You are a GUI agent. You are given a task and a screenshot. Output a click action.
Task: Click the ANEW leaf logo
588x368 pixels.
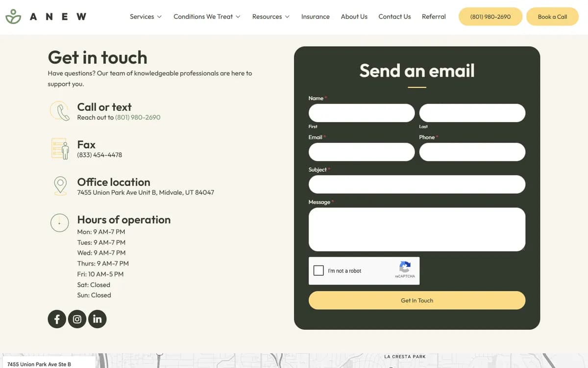(13, 17)
